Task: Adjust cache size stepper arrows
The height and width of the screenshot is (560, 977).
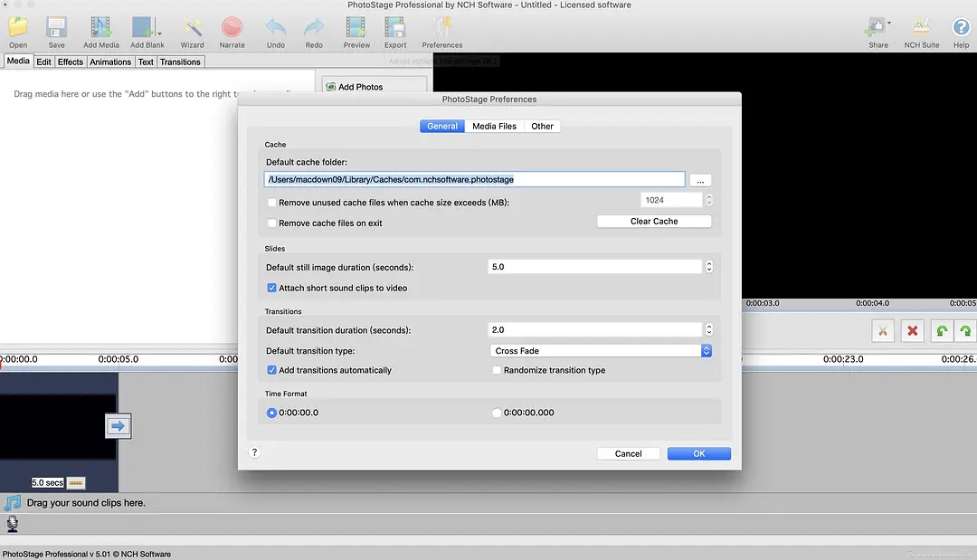Action: 708,200
